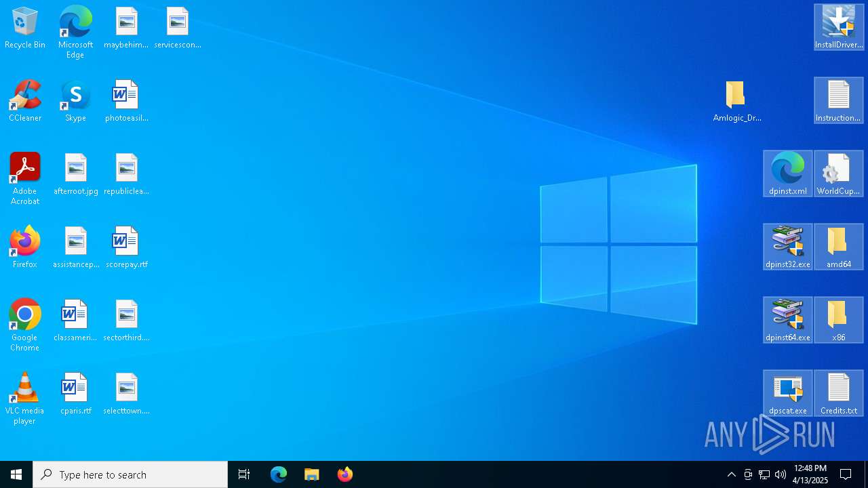The height and width of the screenshot is (488, 868).
Task: Select the classameri Word document icon
Action: [x=75, y=321]
